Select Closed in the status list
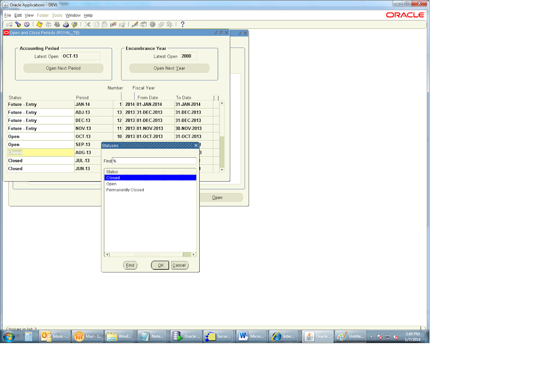The height and width of the screenshot is (392, 547). tap(150, 178)
